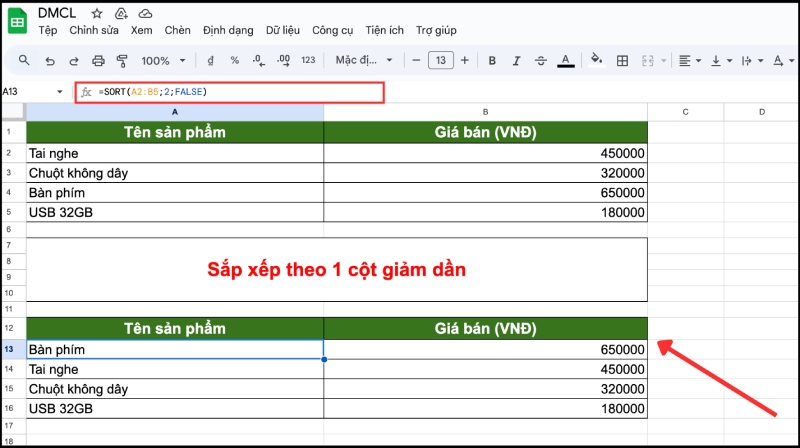Redo the last action

click(x=73, y=61)
